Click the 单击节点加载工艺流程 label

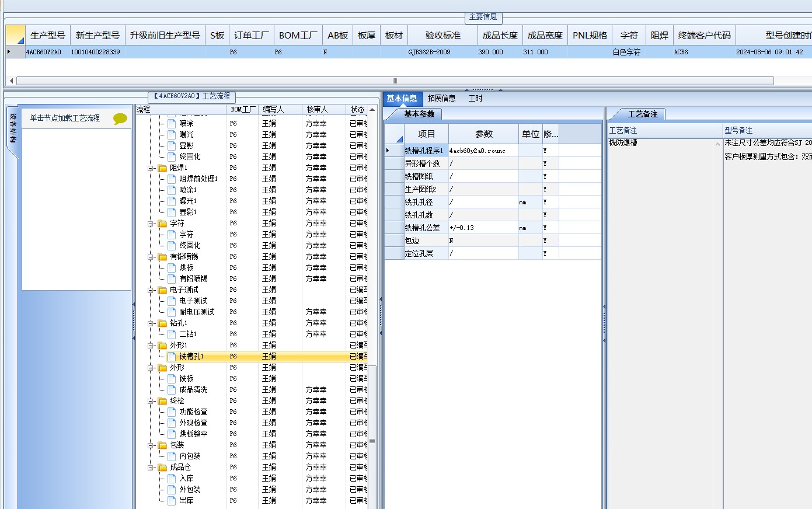pos(65,118)
